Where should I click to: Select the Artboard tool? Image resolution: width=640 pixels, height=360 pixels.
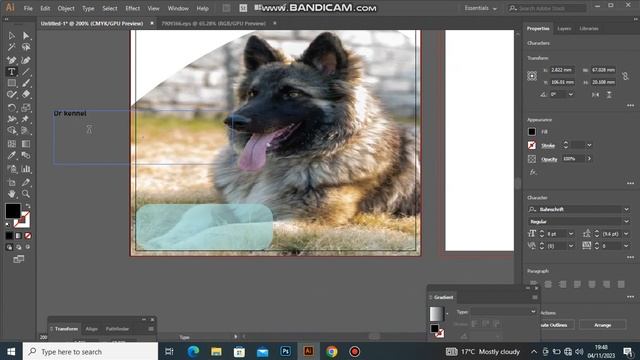11,182
